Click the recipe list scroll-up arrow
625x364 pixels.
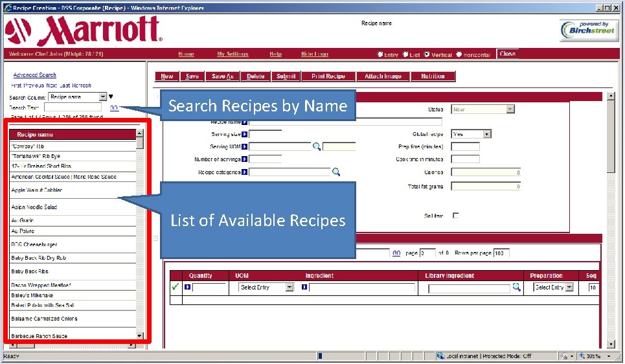139,133
